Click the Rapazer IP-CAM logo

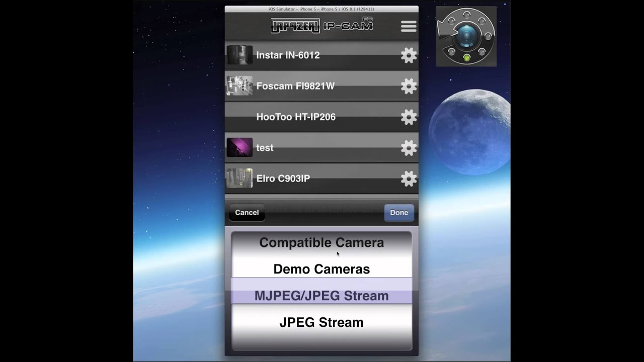[321, 25]
